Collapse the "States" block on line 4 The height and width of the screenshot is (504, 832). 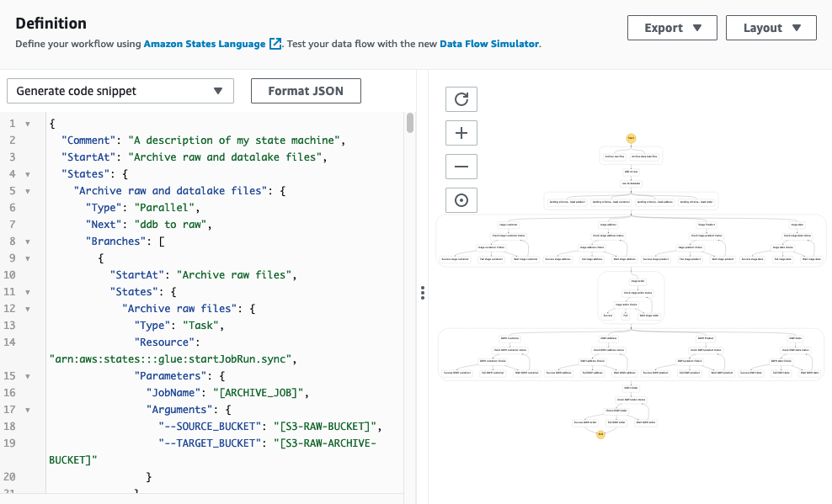[x=28, y=174]
